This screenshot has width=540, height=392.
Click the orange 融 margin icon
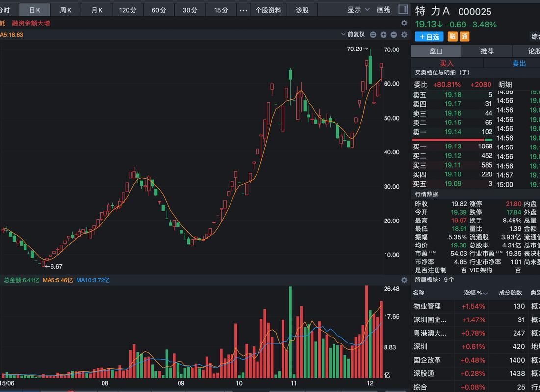click(x=452, y=36)
